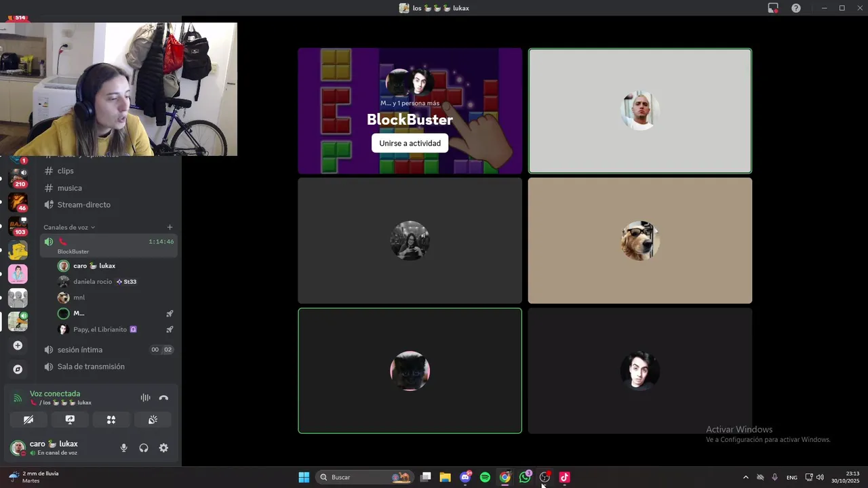Open the activities launcher button
Viewport: 868px width, 488px height.
(x=111, y=420)
